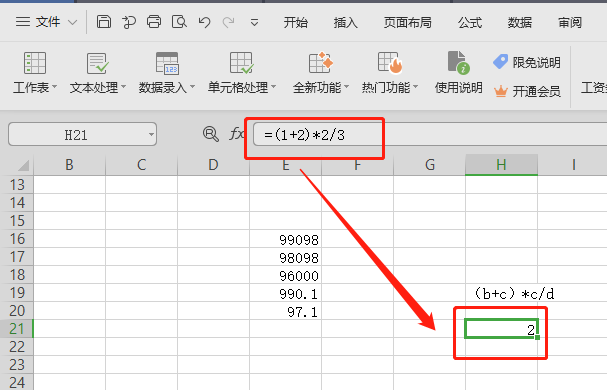The height and width of the screenshot is (390, 607).
Task: Click the 单元格处理 ribbon icon
Action: [242, 63]
